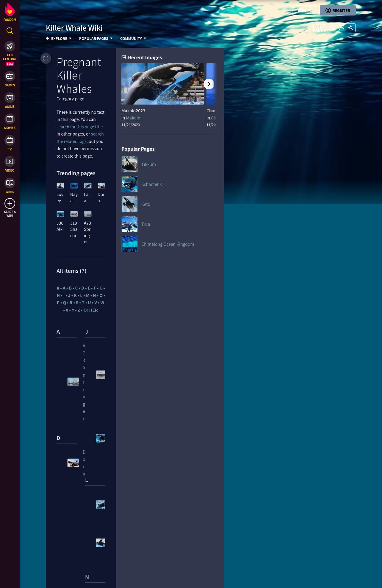Click the Start a Wiki plus icon

point(10,203)
